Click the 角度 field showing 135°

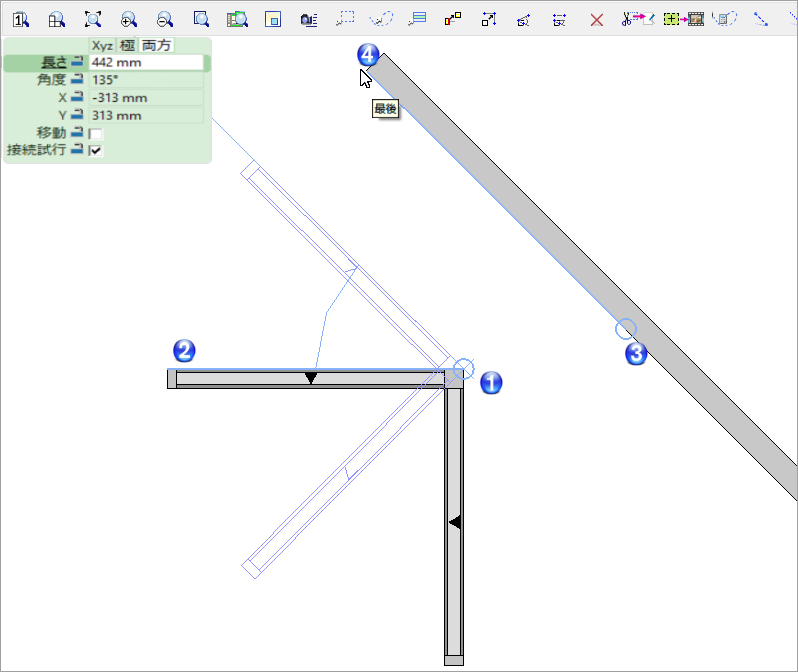pos(146,80)
